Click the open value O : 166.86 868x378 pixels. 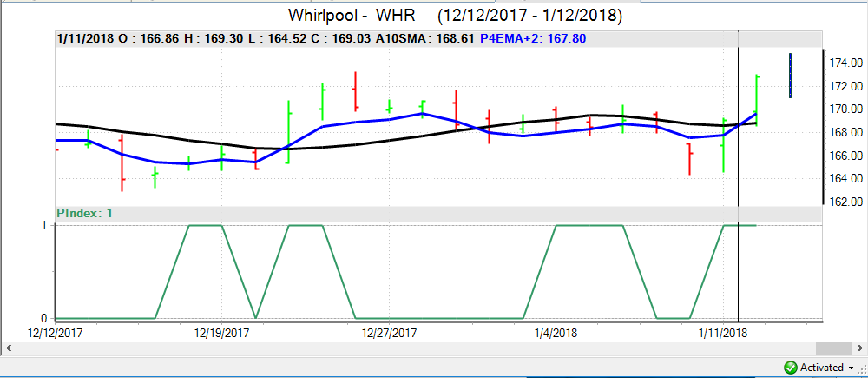pyautogui.click(x=148, y=39)
